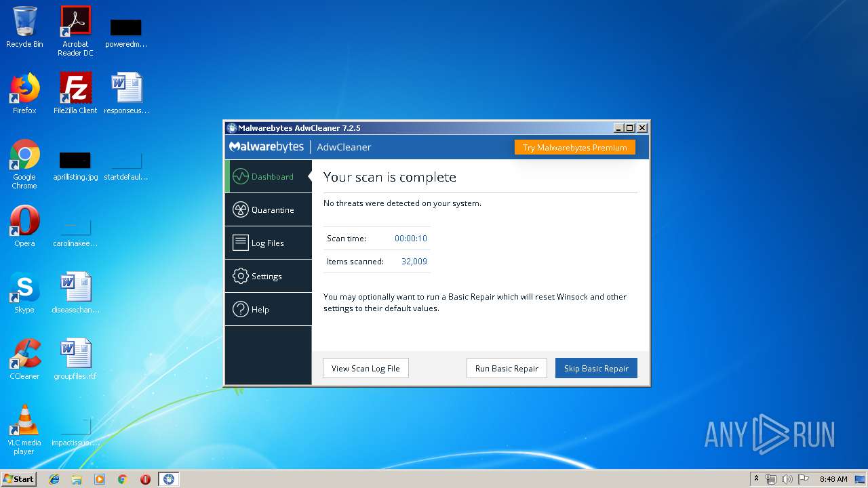This screenshot has width=868, height=488.
Task: Launch Internet Explorer from taskbar
Action: 54,479
